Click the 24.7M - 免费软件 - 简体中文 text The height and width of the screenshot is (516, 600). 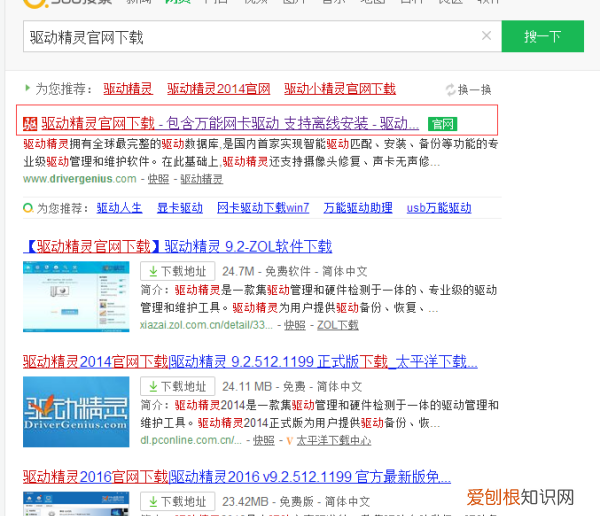tap(295, 271)
